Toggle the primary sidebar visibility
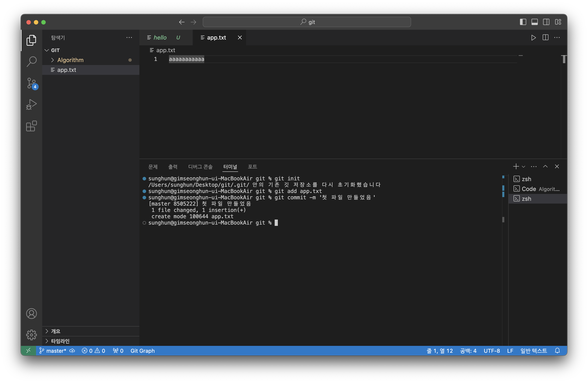 click(x=523, y=22)
